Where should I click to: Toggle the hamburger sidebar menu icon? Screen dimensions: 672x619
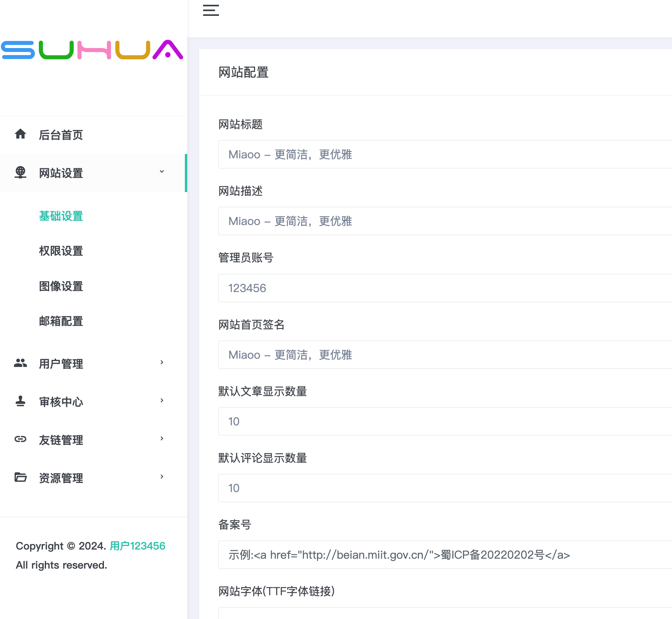pos(211,10)
